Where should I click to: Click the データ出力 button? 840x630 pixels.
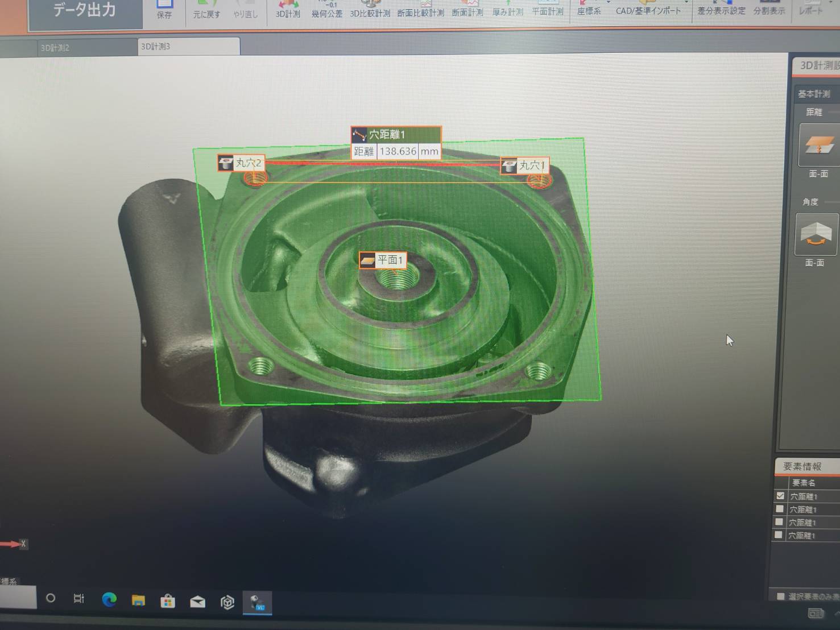click(x=85, y=10)
